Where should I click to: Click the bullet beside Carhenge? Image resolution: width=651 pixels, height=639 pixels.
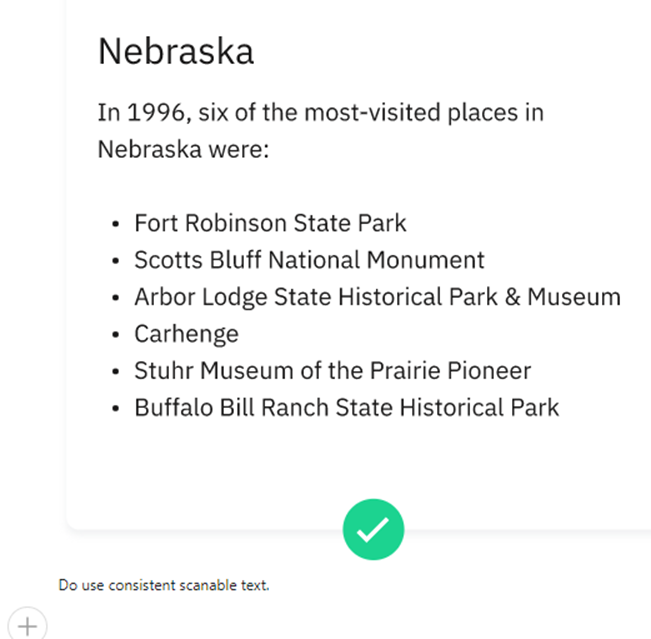117,335
